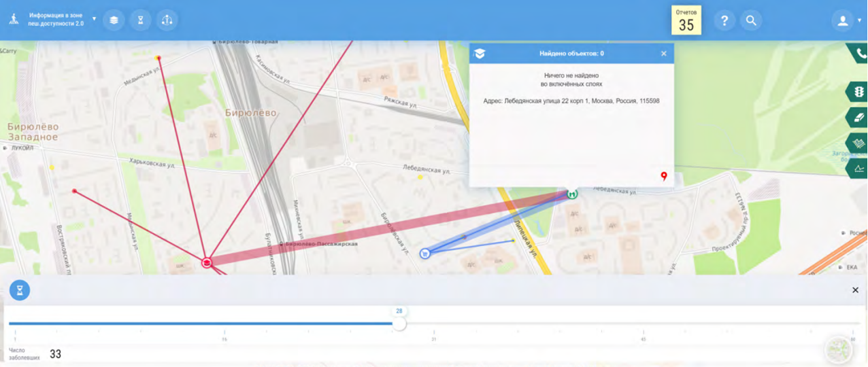
Task: Select the eraser tool side tab
Action: click(858, 118)
